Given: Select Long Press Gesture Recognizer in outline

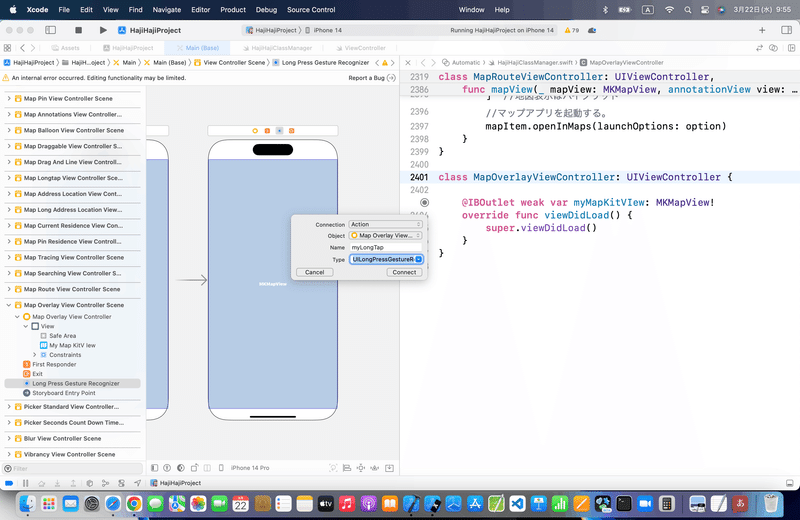Looking at the screenshot, I should tap(72, 383).
